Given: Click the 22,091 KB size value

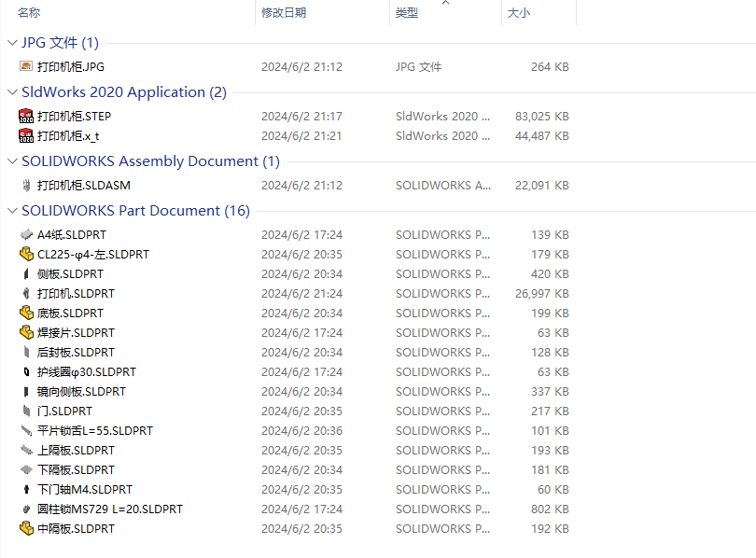Looking at the screenshot, I should pos(542,186).
